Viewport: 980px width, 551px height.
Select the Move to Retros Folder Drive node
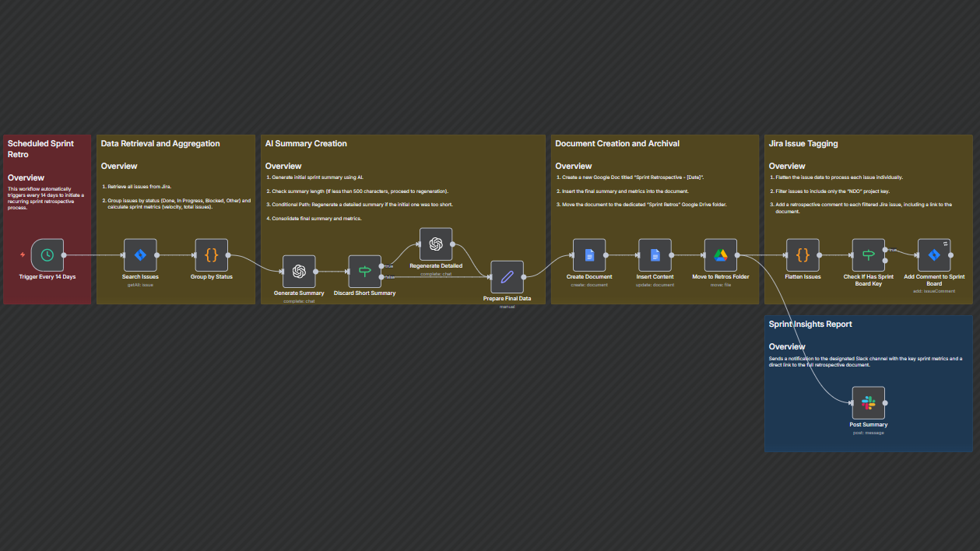(720, 254)
